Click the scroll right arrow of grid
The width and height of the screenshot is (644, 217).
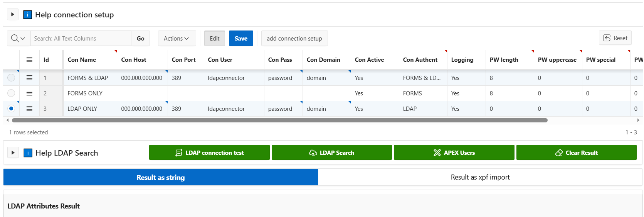coord(638,120)
